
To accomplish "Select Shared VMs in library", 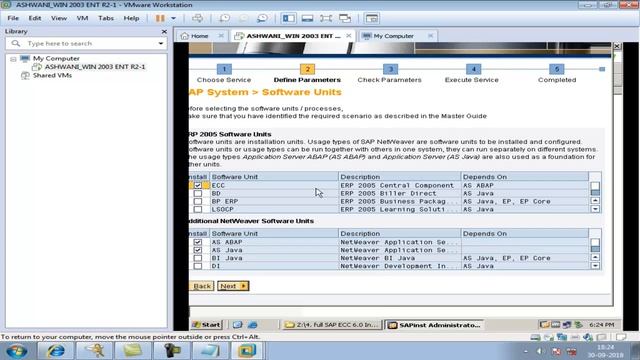I will click(x=52, y=76).
